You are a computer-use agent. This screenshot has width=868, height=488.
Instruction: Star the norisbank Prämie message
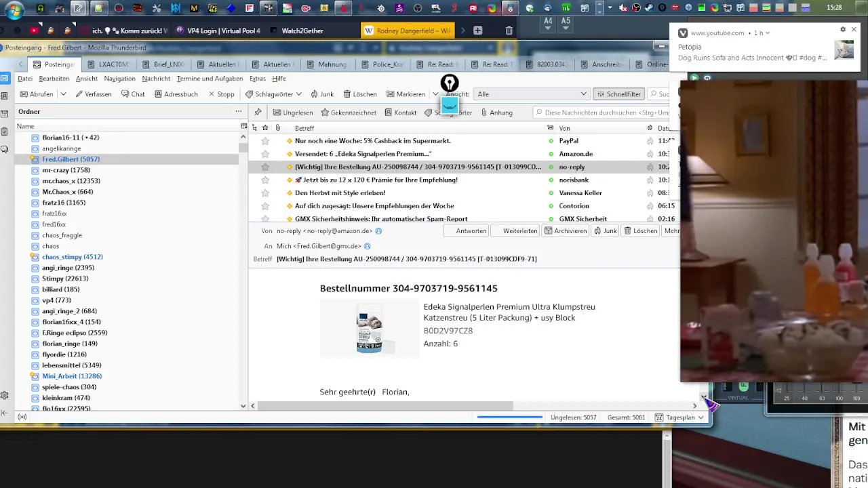(265, 180)
